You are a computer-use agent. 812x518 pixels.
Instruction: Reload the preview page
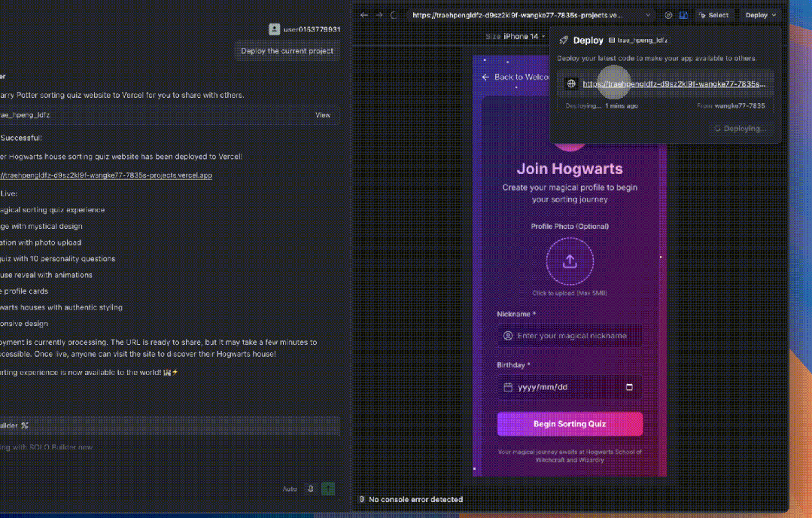click(393, 15)
